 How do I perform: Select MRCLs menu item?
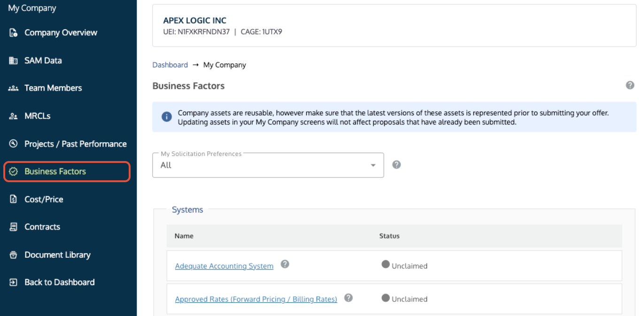[x=38, y=116]
